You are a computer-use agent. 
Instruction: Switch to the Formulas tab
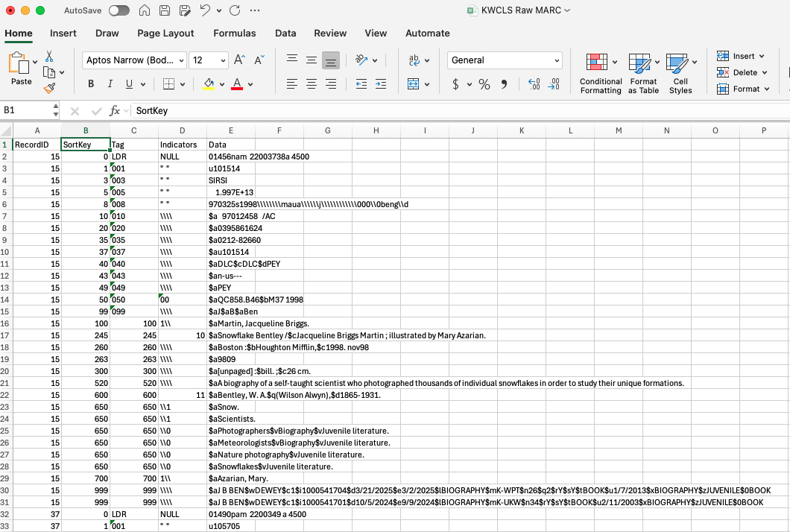click(x=234, y=34)
